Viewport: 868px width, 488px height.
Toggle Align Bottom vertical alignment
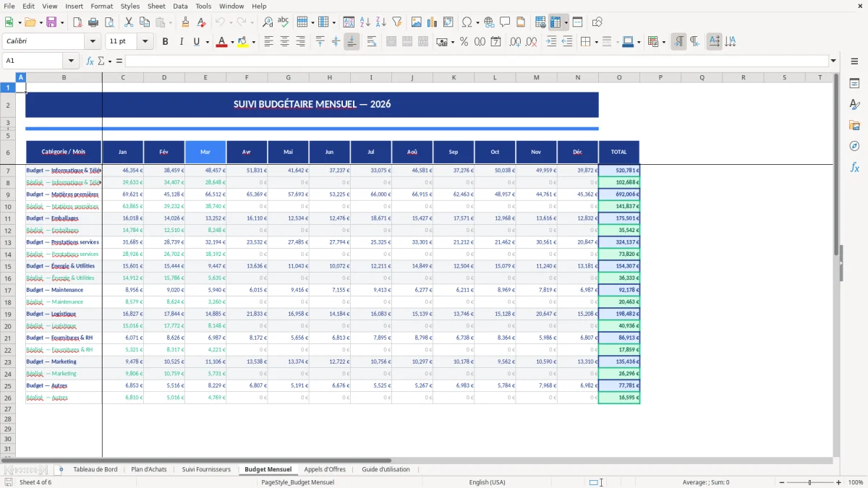pyautogui.click(x=352, y=42)
